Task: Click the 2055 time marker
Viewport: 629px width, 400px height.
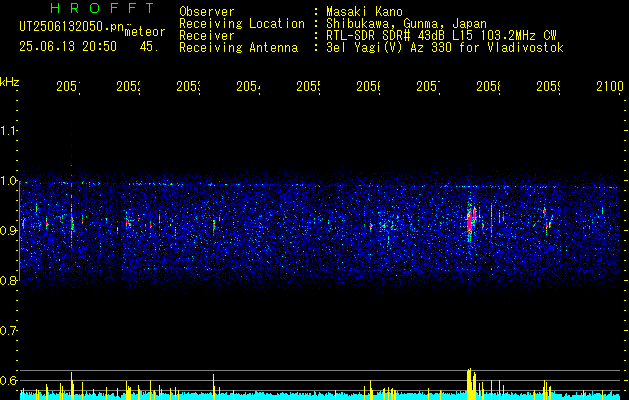Action: [308, 86]
